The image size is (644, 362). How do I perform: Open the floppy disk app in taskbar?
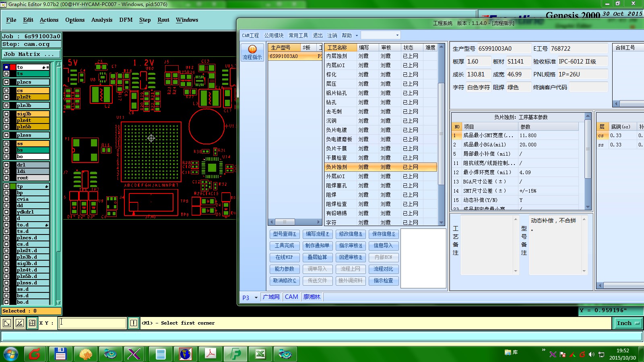pyautogui.click(x=60, y=354)
